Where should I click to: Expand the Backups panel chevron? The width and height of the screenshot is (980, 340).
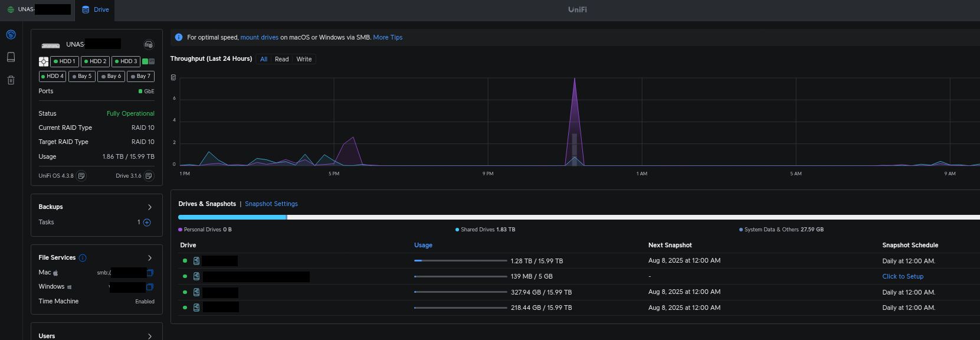pyautogui.click(x=150, y=207)
